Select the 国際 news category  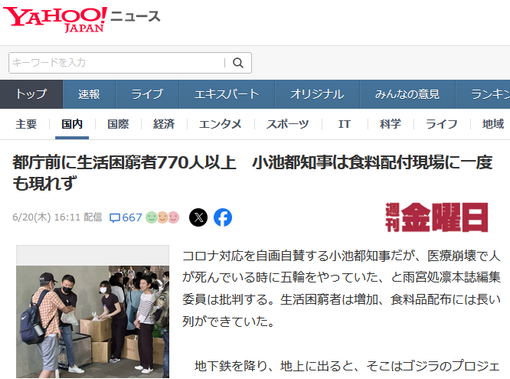tap(118, 124)
